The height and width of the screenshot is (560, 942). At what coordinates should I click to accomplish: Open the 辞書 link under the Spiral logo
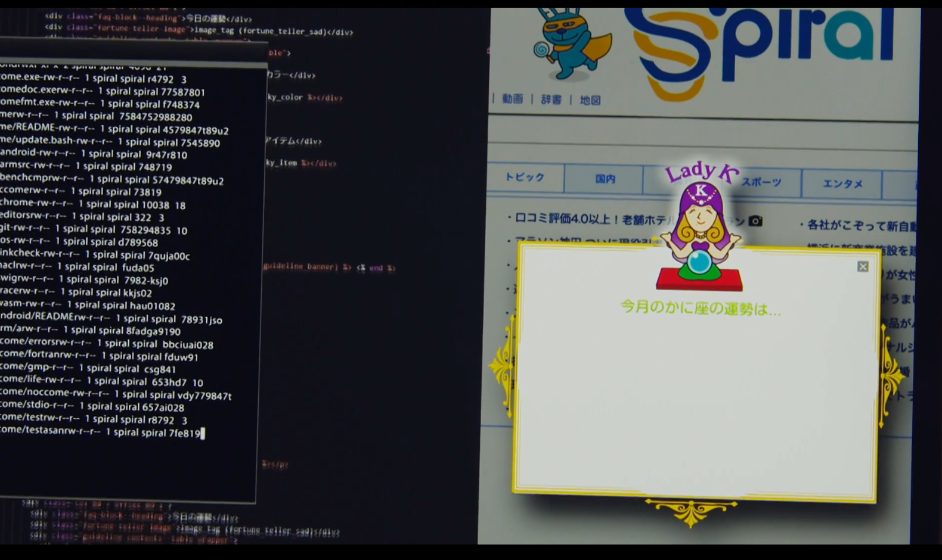pyautogui.click(x=551, y=99)
